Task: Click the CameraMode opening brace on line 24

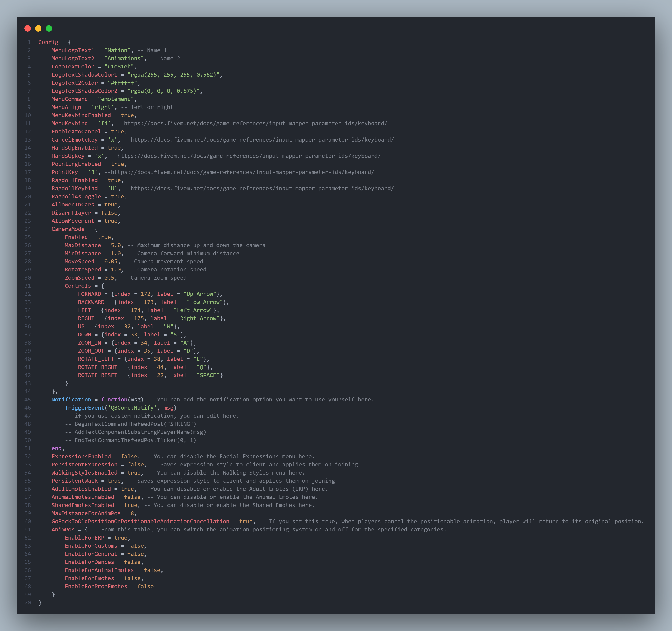Action: [x=96, y=229]
